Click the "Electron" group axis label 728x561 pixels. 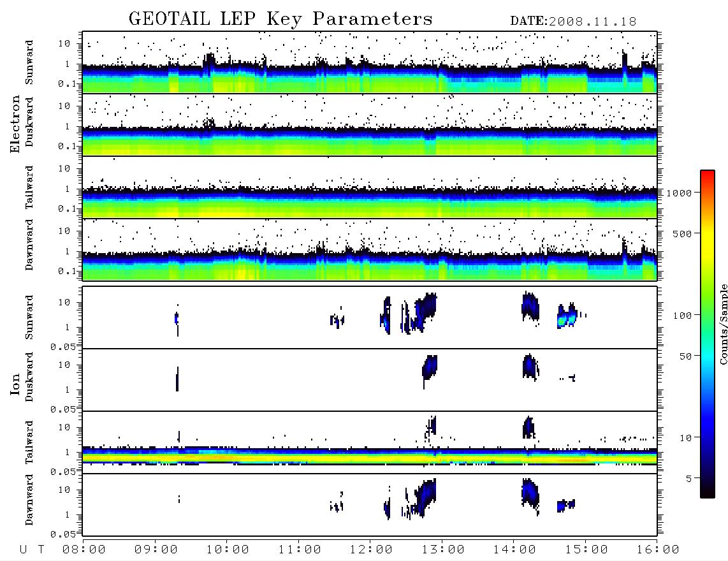click(15, 124)
